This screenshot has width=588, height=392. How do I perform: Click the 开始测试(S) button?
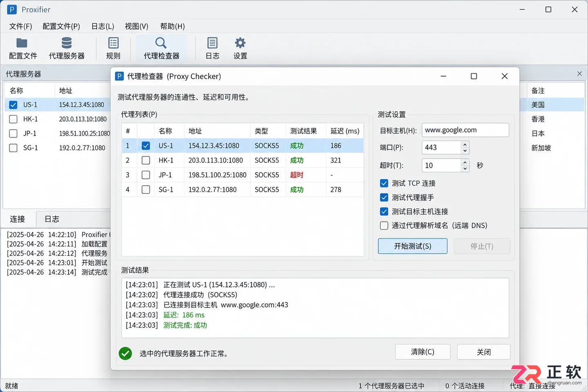tap(412, 246)
